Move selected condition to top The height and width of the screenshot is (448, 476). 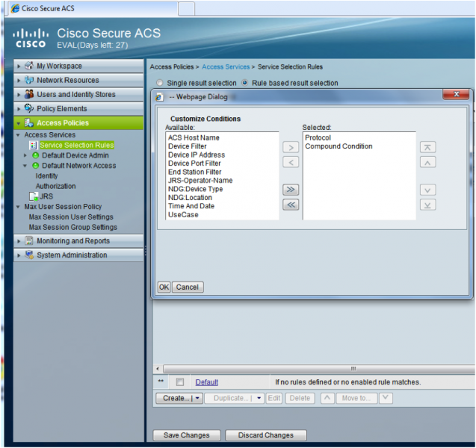(x=427, y=147)
